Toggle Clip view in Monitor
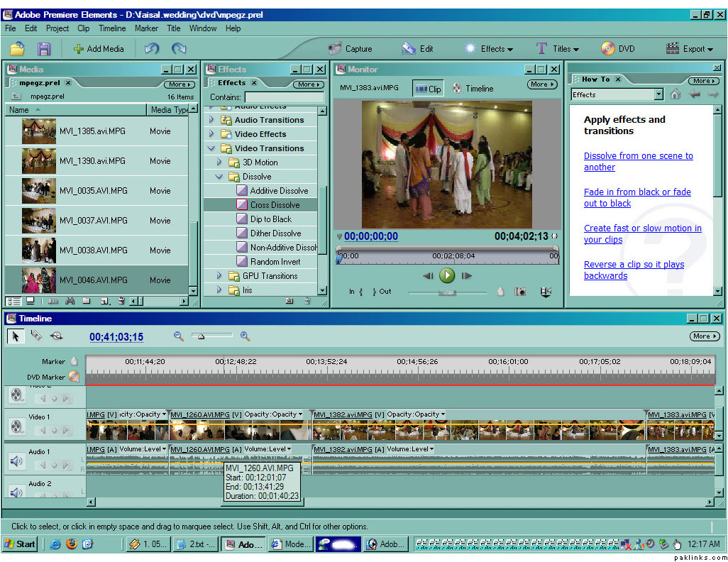 click(x=428, y=89)
